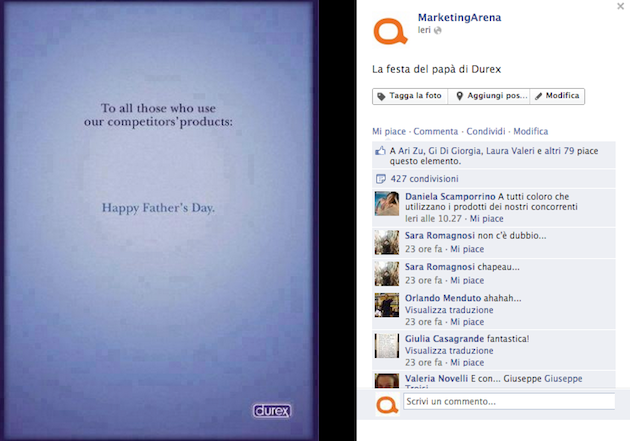Click Valeria Novelli's name

(436, 379)
